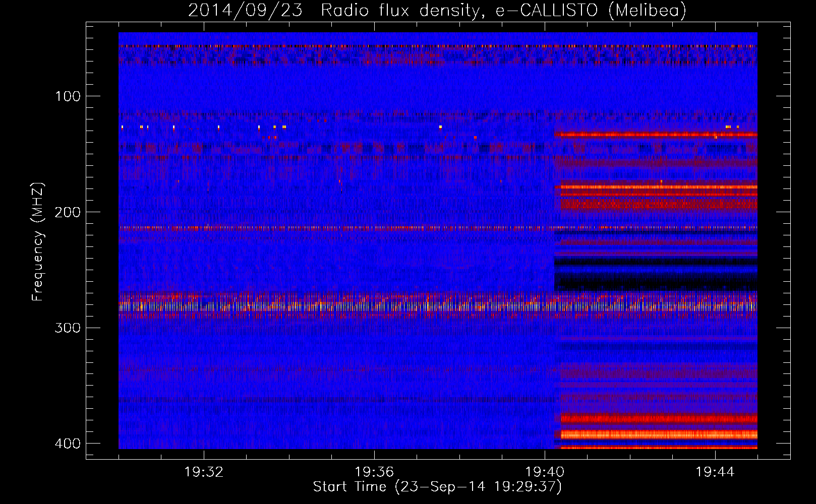The height and width of the screenshot is (504, 816).
Task: Click the "Start Time (23-Sep-14 19:29:37)" label
Action: point(437,487)
